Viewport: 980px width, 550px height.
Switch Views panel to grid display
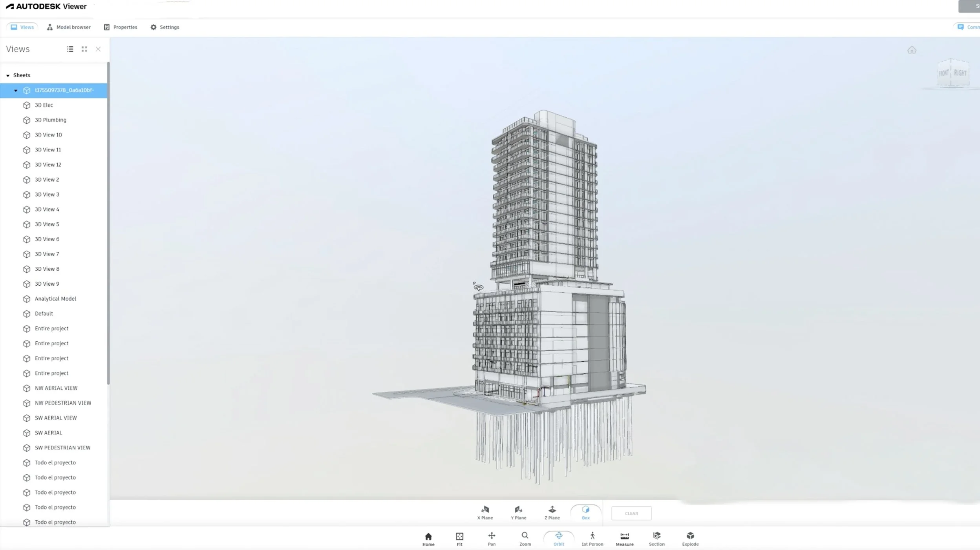pyautogui.click(x=84, y=49)
